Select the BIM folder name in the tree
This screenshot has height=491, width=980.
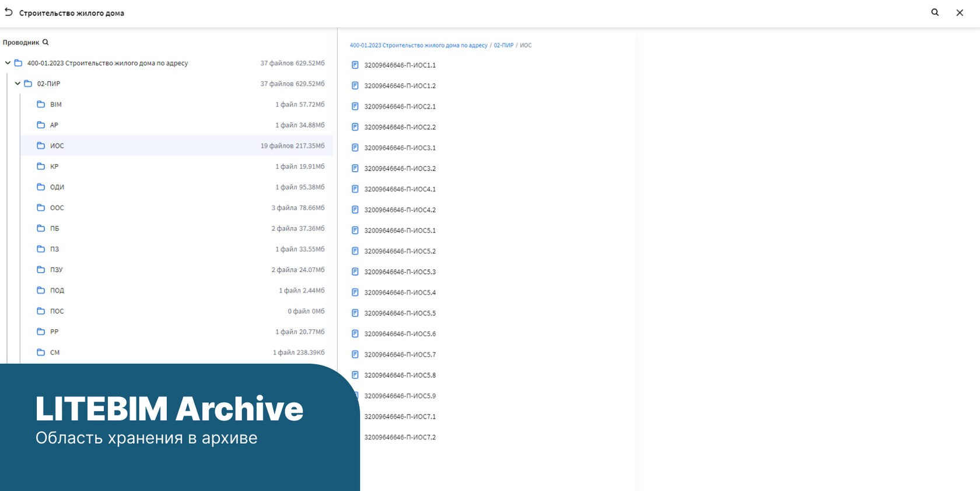(x=56, y=105)
